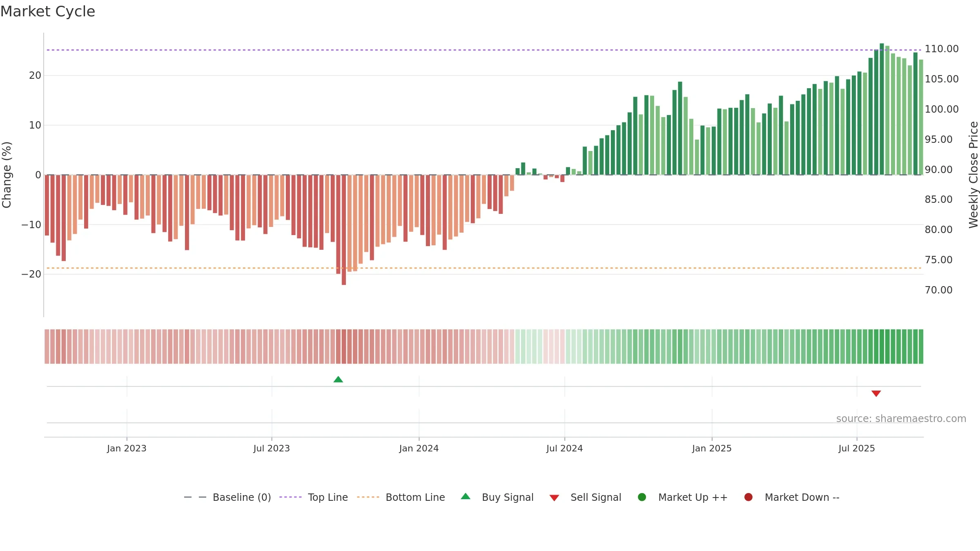Click the 20 percent change axis label
Screen dimensions: 980x551
(35, 76)
